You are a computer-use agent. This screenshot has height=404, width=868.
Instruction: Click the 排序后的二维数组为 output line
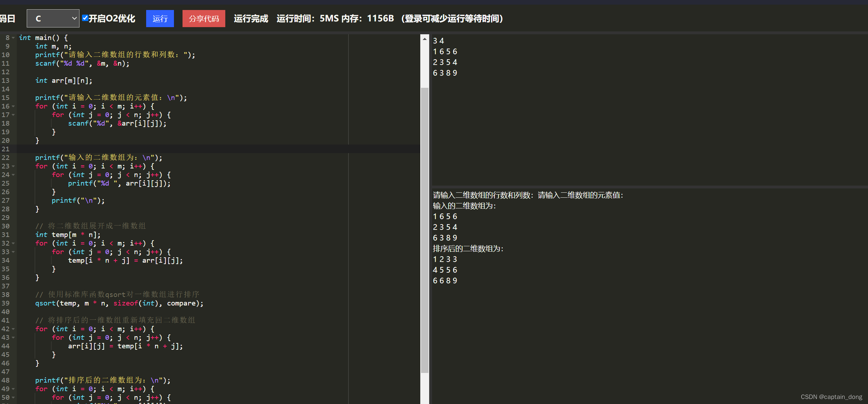coord(468,248)
